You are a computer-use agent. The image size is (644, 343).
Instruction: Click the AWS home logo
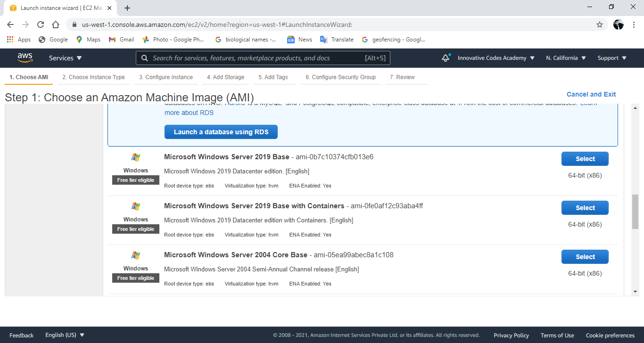coord(25,57)
